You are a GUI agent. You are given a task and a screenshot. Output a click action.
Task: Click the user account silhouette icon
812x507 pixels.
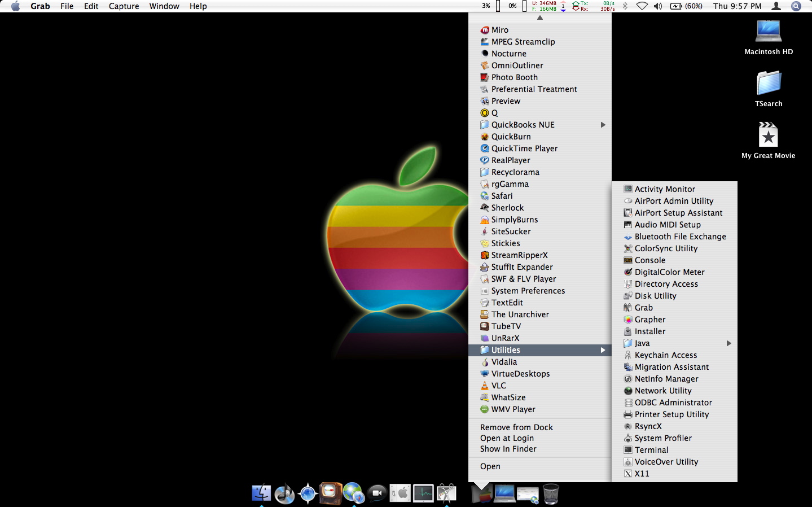(x=776, y=6)
